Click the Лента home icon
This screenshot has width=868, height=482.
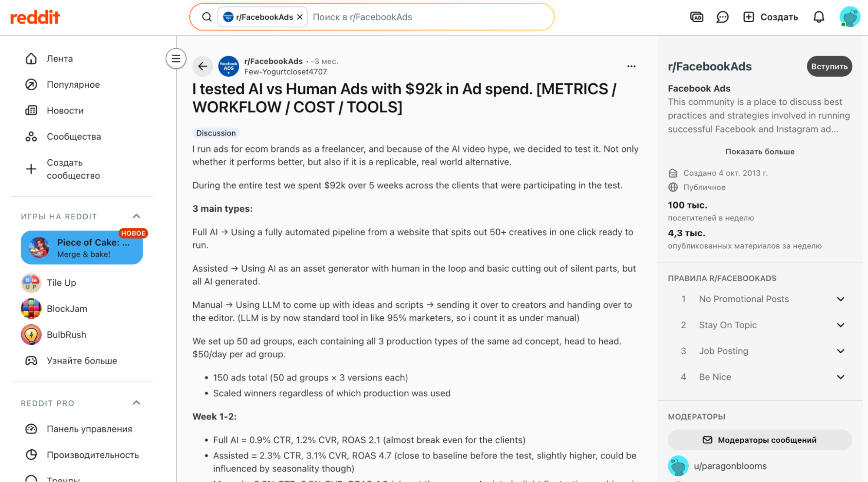click(31, 59)
